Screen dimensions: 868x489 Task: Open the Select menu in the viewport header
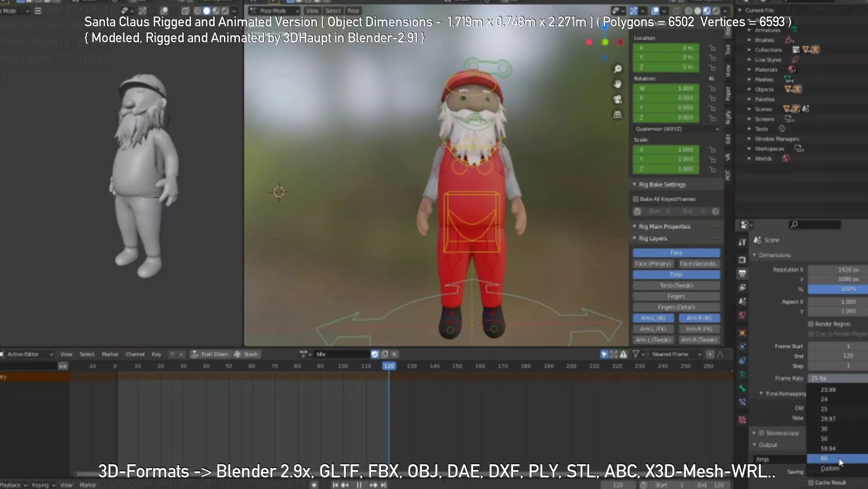333,11
